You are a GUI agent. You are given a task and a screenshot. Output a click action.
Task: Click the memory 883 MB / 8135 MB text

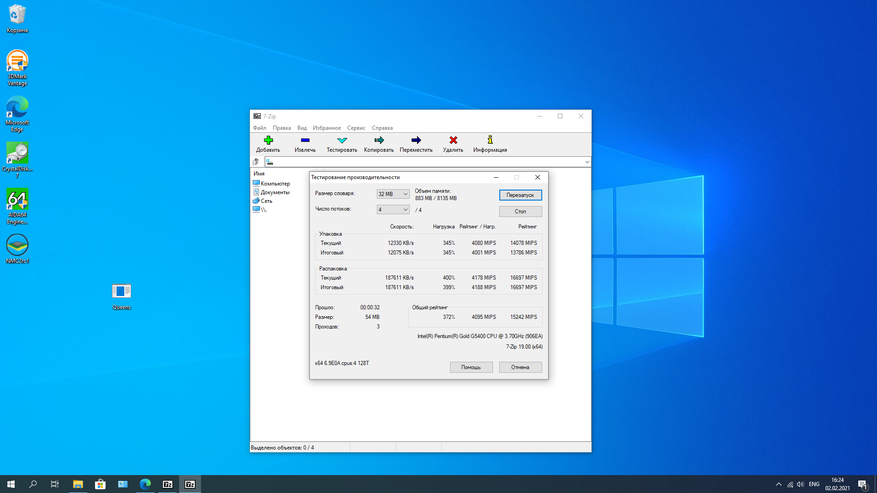436,198
